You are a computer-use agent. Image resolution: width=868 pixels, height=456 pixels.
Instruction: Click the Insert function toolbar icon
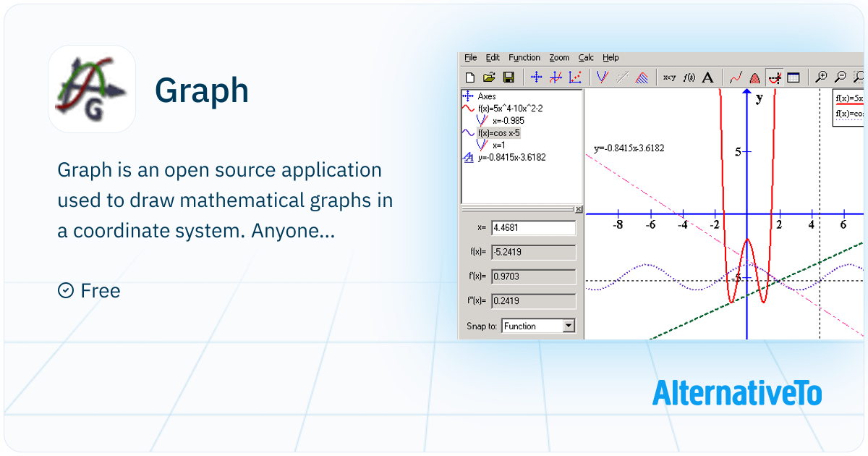click(556, 77)
